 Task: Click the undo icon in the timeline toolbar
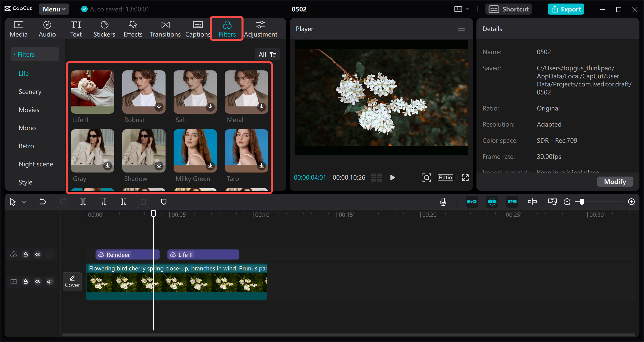[x=42, y=201]
